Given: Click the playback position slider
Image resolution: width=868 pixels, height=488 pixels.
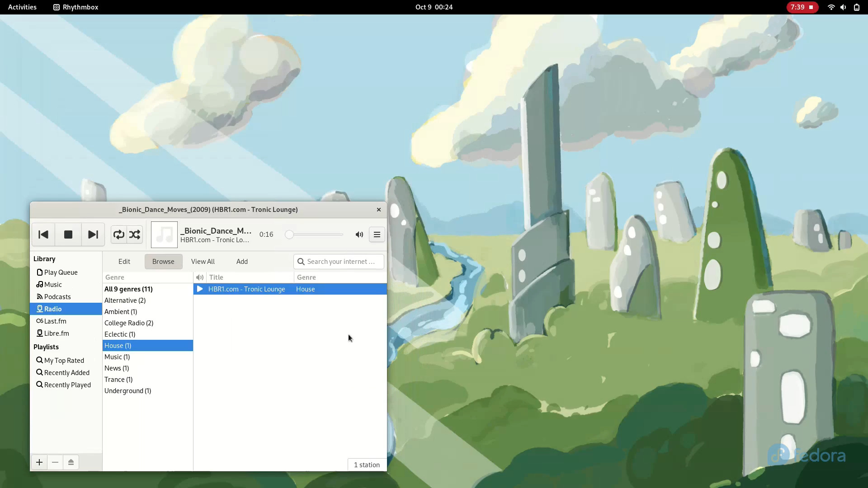Looking at the screenshot, I should pyautogui.click(x=315, y=235).
